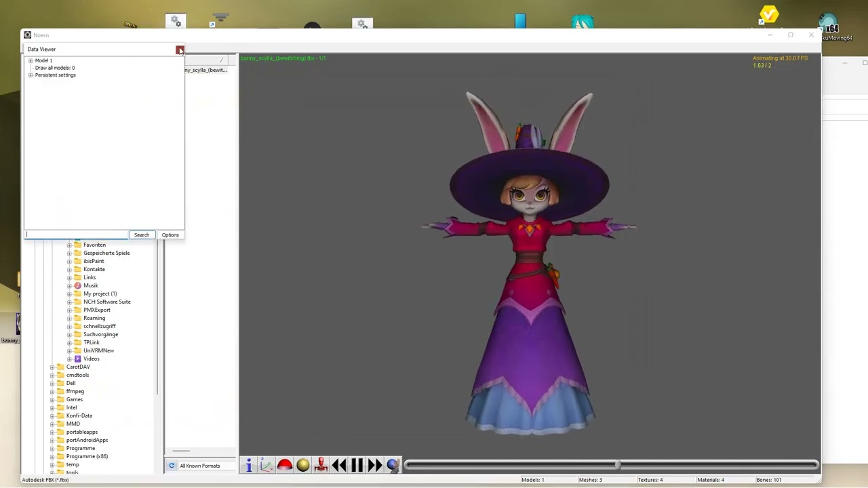This screenshot has height=488, width=868.
Task: Select the PMXExport folder
Action: 97,310
